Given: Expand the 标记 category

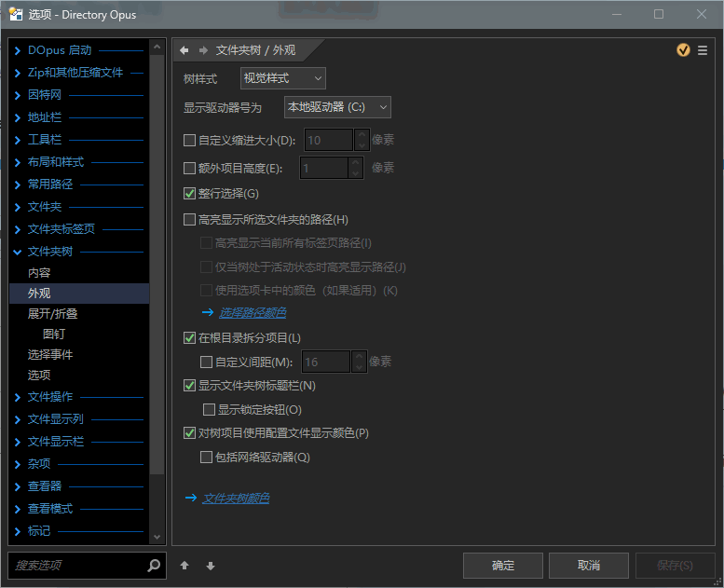Looking at the screenshot, I should [18, 531].
